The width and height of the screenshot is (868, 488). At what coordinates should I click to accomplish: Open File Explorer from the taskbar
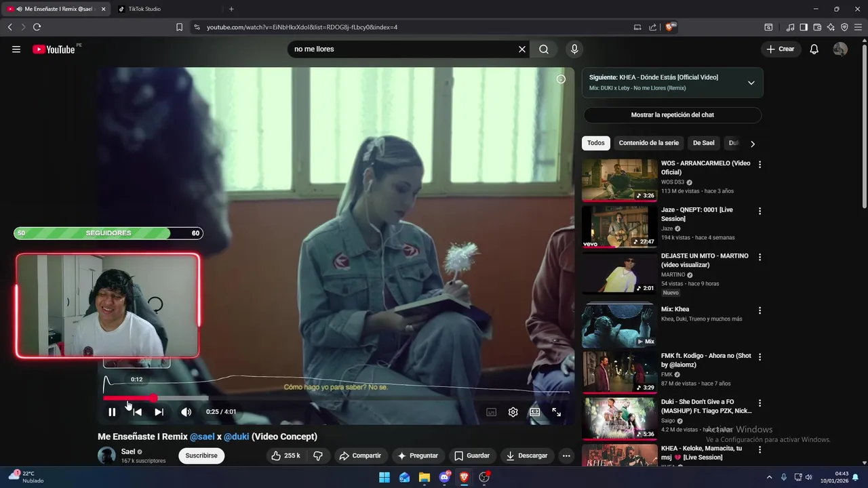(425, 477)
